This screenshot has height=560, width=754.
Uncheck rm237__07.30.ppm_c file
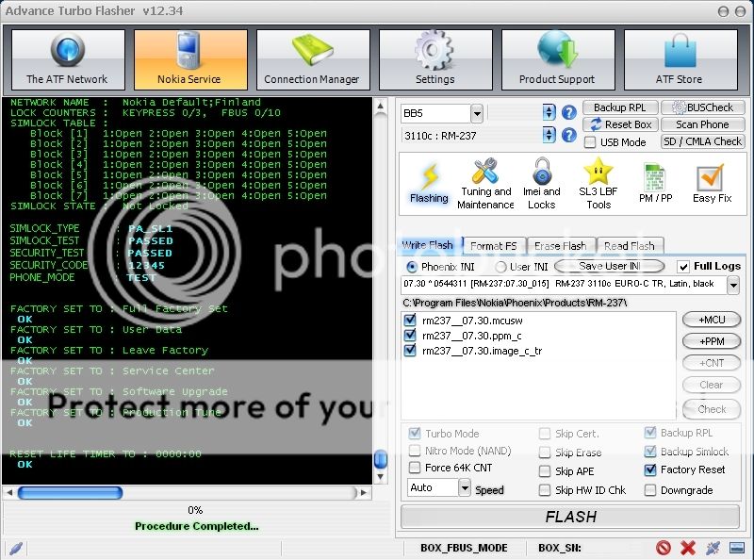(410, 336)
